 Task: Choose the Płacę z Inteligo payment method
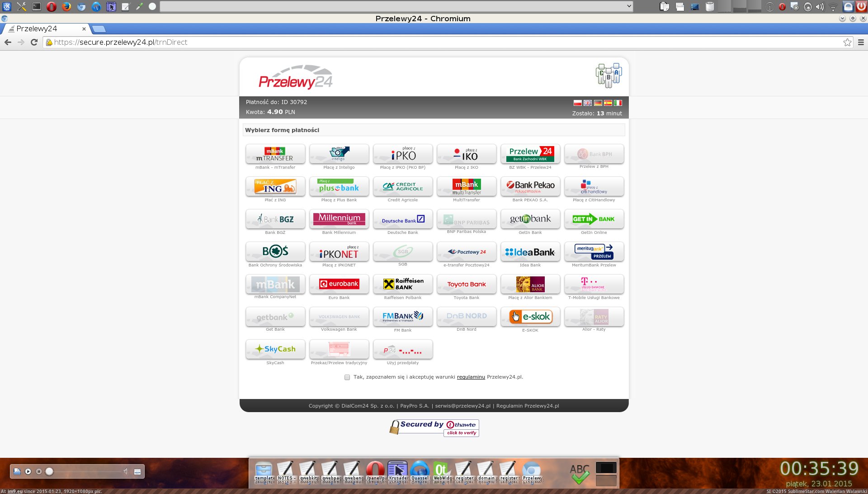click(x=339, y=154)
